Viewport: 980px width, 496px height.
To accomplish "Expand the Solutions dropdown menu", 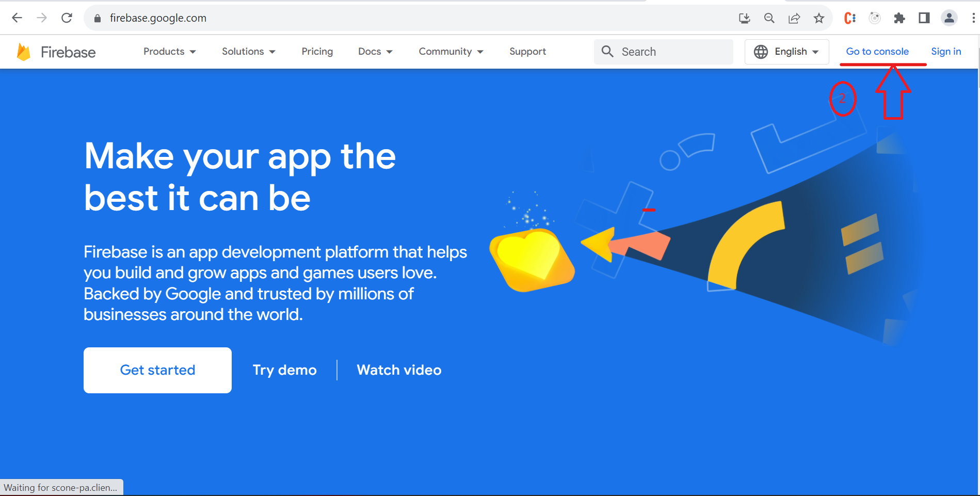I will (248, 52).
